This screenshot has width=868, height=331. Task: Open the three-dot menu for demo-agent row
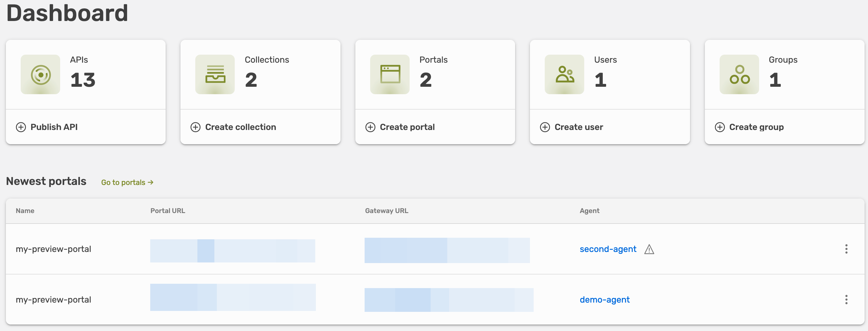pos(846,300)
